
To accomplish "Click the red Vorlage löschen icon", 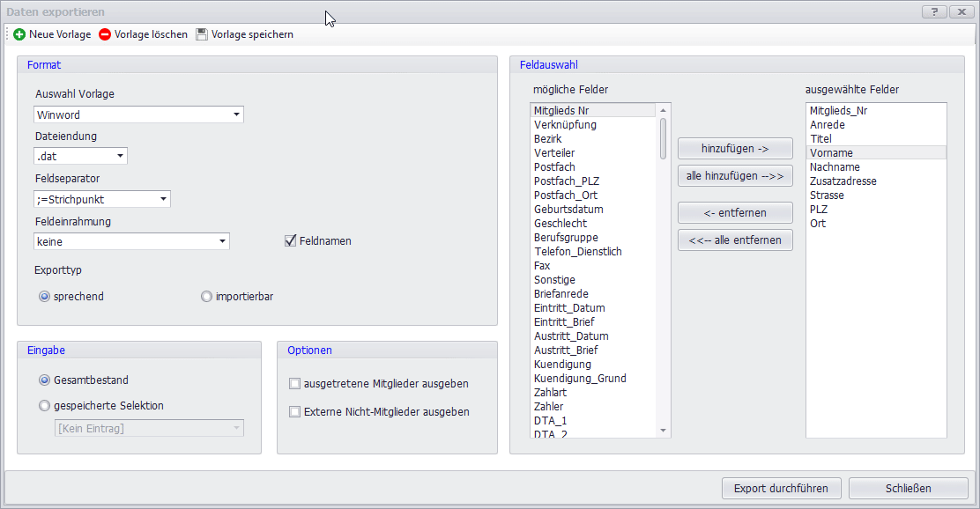I will point(105,34).
